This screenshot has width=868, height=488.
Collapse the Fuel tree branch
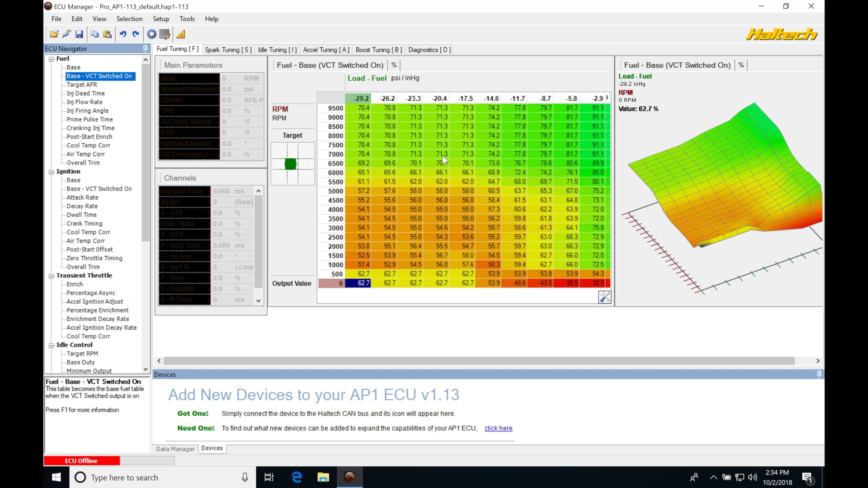pos(51,59)
